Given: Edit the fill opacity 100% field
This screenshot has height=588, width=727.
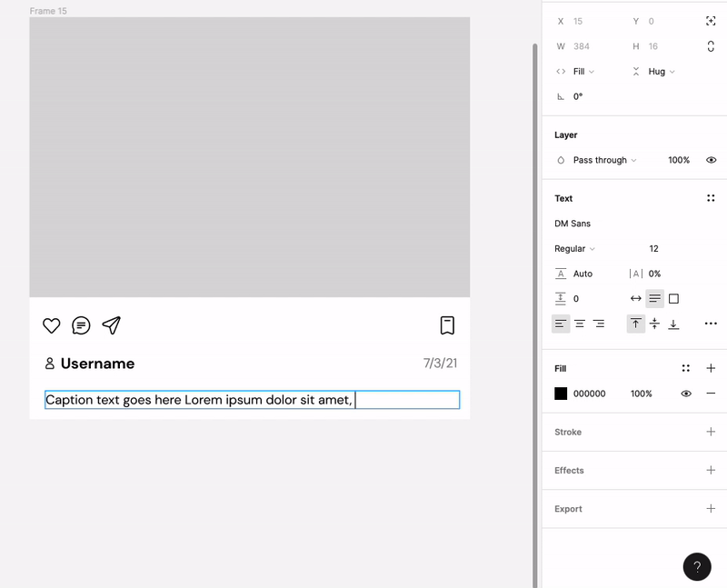Looking at the screenshot, I should pyautogui.click(x=642, y=394).
